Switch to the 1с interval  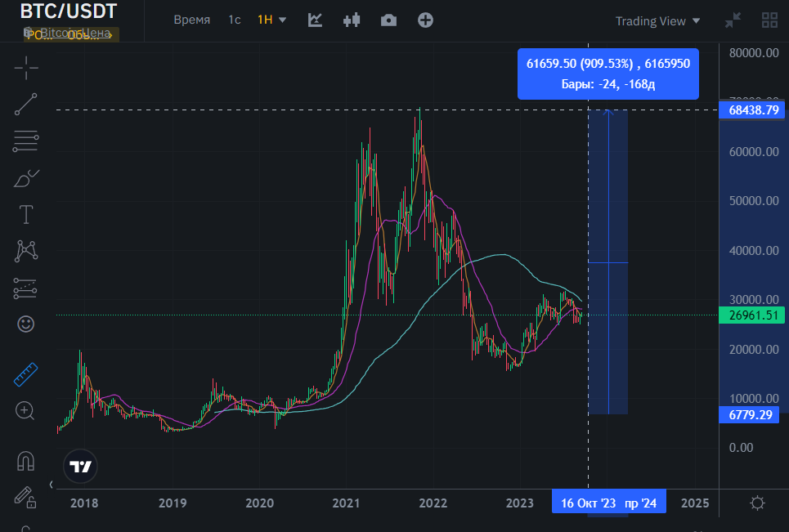pyautogui.click(x=235, y=20)
